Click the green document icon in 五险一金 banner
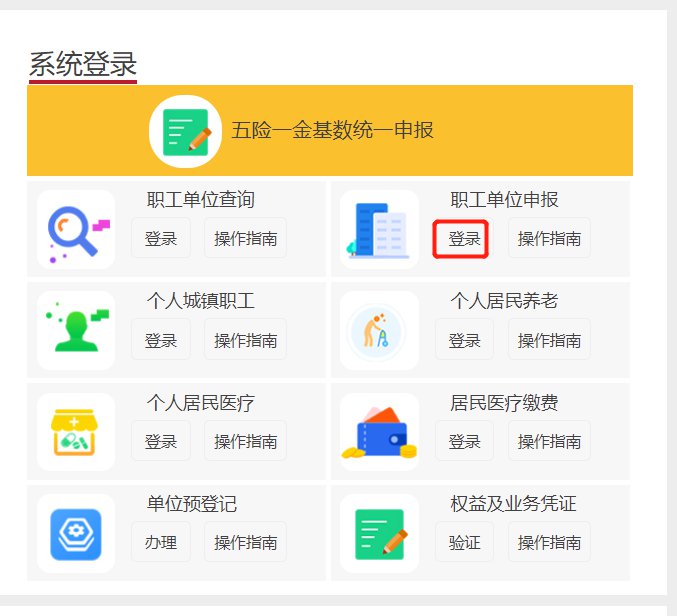The height and width of the screenshot is (616, 677). pyautogui.click(x=186, y=131)
